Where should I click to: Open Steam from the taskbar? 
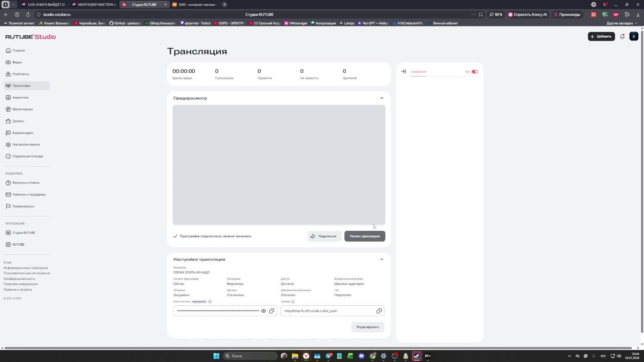click(x=417, y=356)
